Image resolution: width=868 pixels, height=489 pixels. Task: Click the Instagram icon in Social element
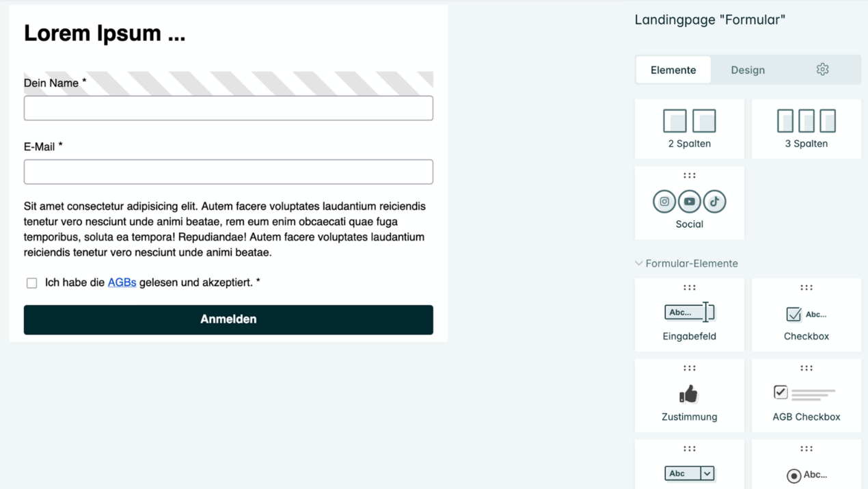point(664,202)
